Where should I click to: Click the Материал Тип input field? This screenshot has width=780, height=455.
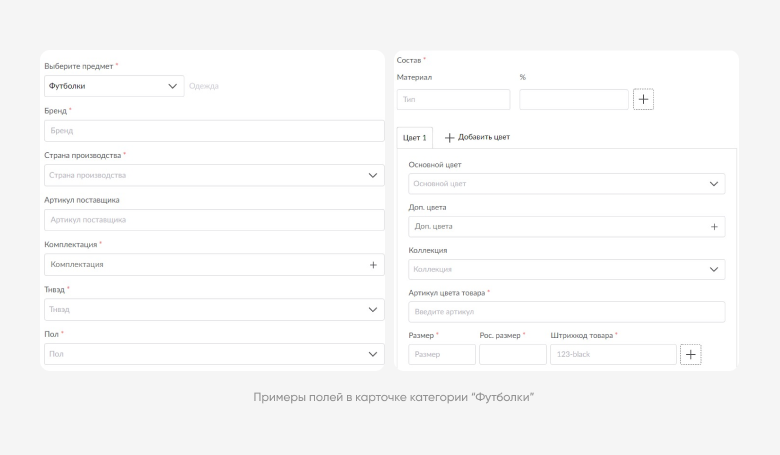(x=453, y=99)
